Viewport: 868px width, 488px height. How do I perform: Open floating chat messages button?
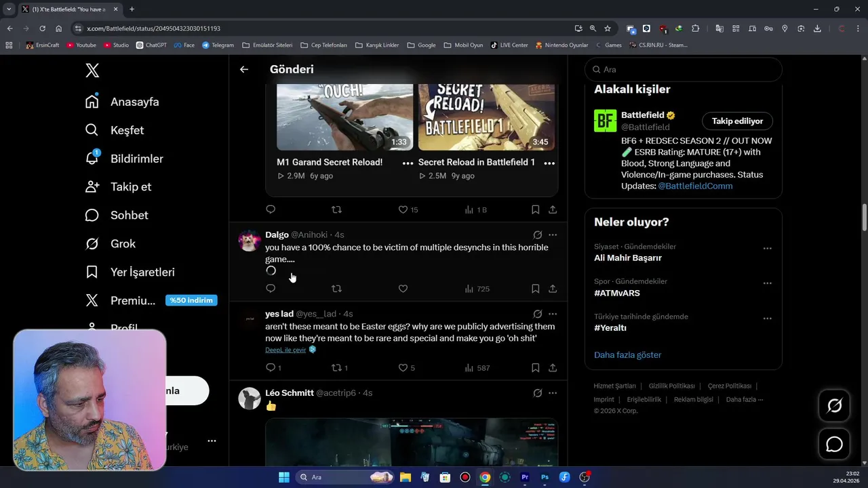pos(834,445)
